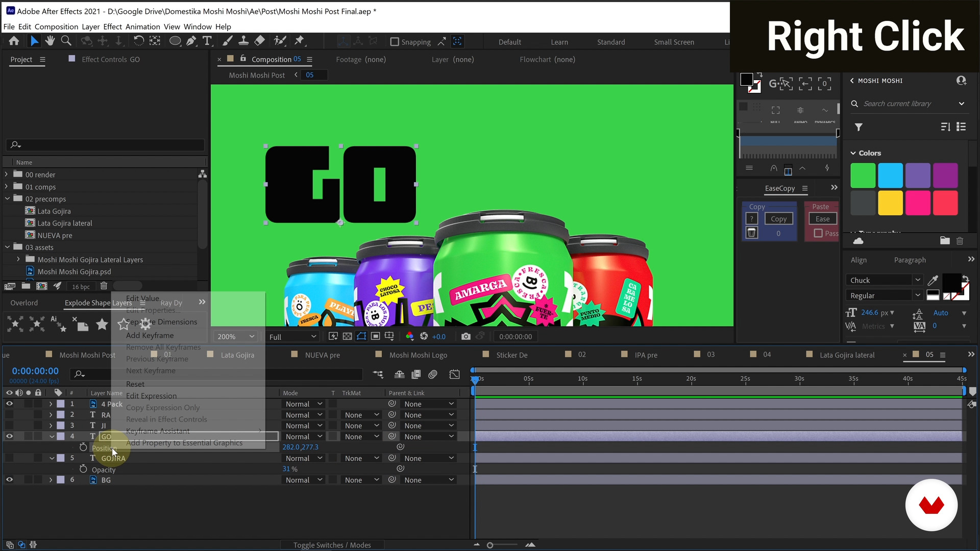Toggle Position stopwatch for GO layer
The height and width of the screenshot is (551, 980).
click(83, 447)
